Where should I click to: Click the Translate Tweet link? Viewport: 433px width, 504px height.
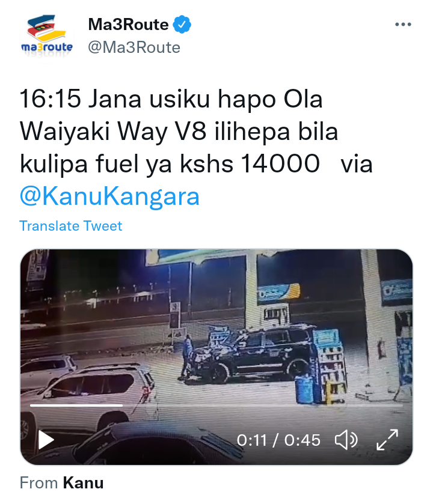click(71, 226)
